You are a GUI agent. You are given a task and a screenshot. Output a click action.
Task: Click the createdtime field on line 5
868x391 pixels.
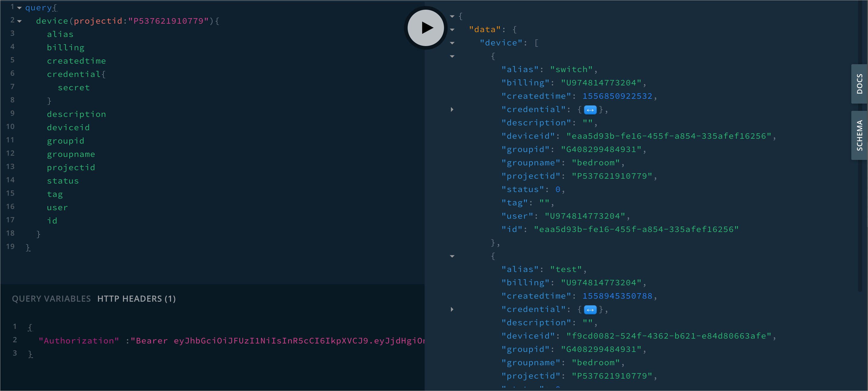coord(76,61)
